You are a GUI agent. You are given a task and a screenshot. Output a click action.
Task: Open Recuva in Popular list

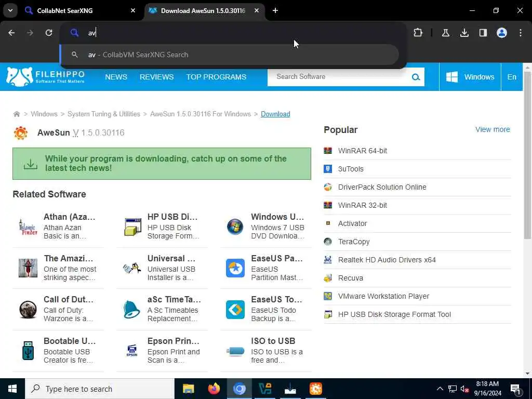(351, 278)
